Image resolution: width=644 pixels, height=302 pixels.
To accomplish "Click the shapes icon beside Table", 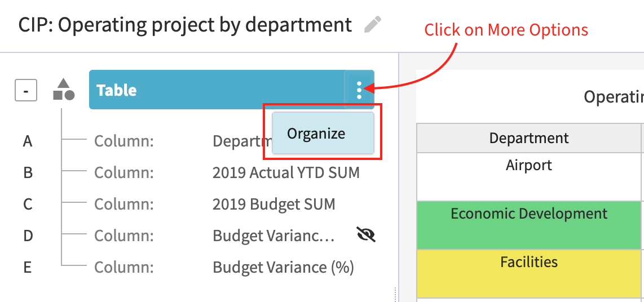I will (64, 89).
